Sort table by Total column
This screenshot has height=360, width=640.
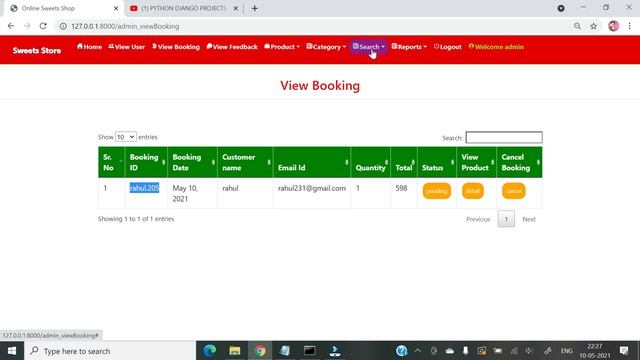point(404,162)
